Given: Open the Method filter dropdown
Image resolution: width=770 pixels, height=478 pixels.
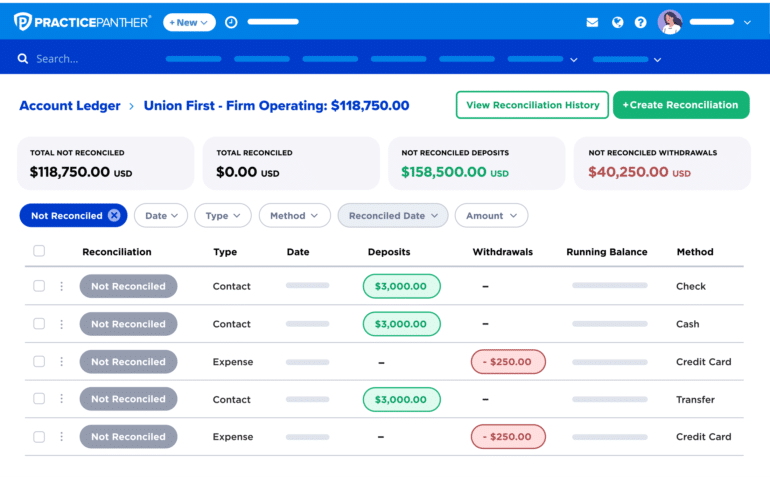Looking at the screenshot, I should (294, 215).
